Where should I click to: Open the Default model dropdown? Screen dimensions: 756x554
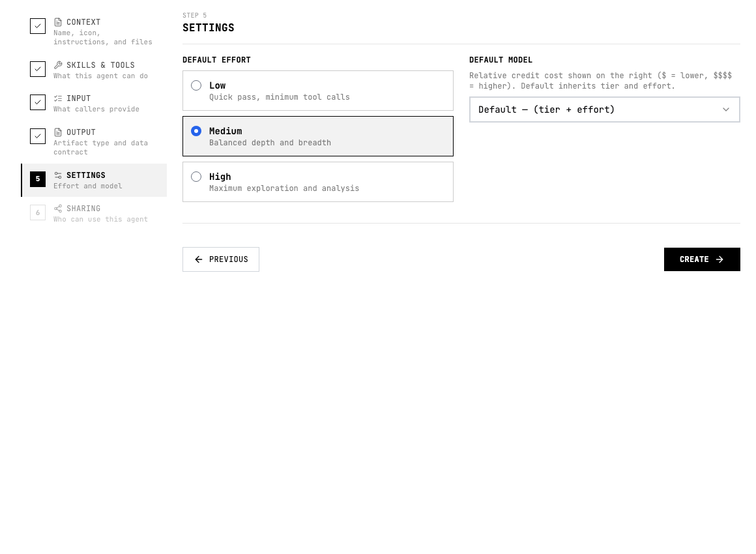pos(605,109)
